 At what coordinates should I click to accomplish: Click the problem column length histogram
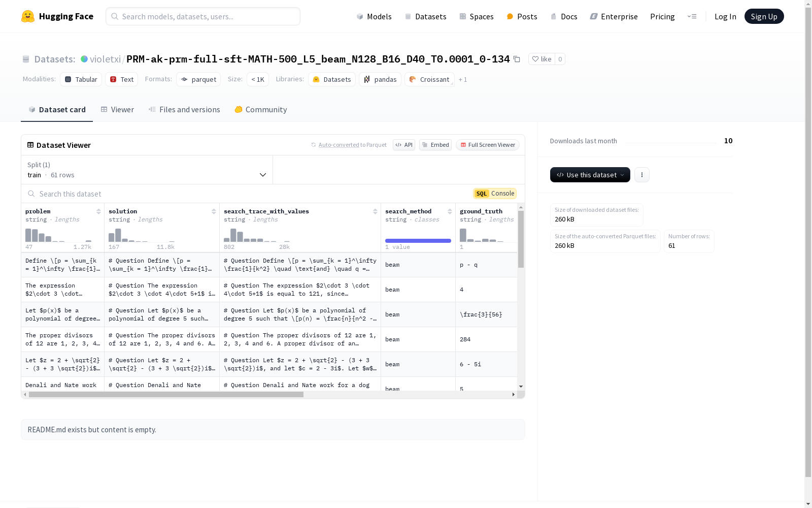58,235
